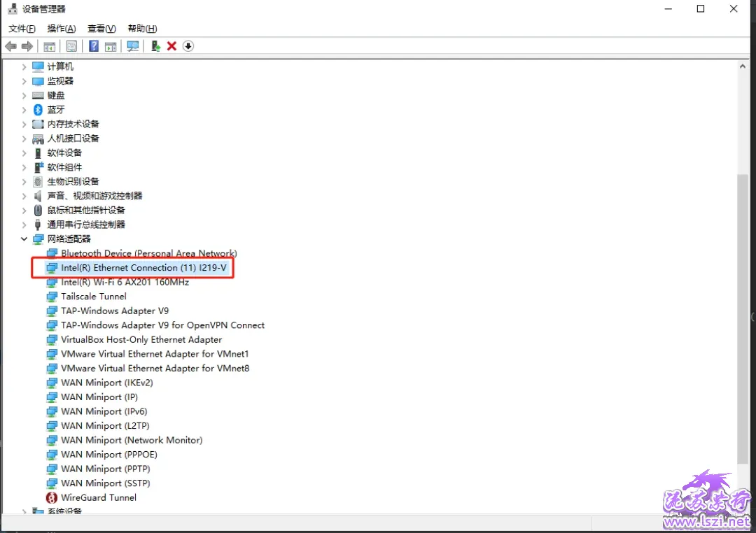Click the blue question-mark Help toolbar icon
The width and height of the screenshot is (756, 533).
pos(94,46)
